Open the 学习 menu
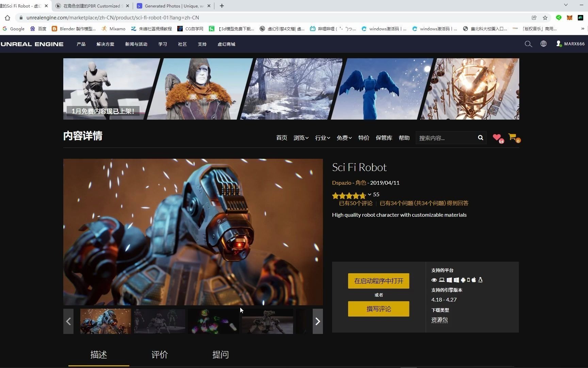Viewport: 588px width, 368px height. pyautogui.click(x=163, y=44)
